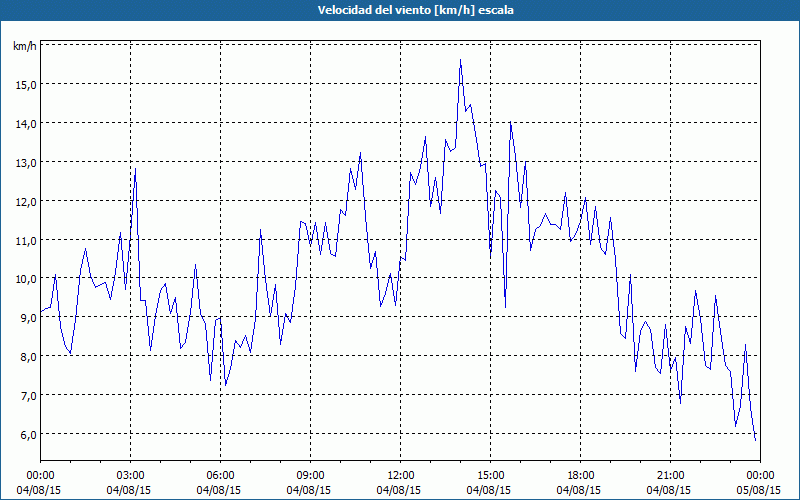Click the 03:00 time axis label
The height and width of the screenshot is (500, 800).
point(131,475)
